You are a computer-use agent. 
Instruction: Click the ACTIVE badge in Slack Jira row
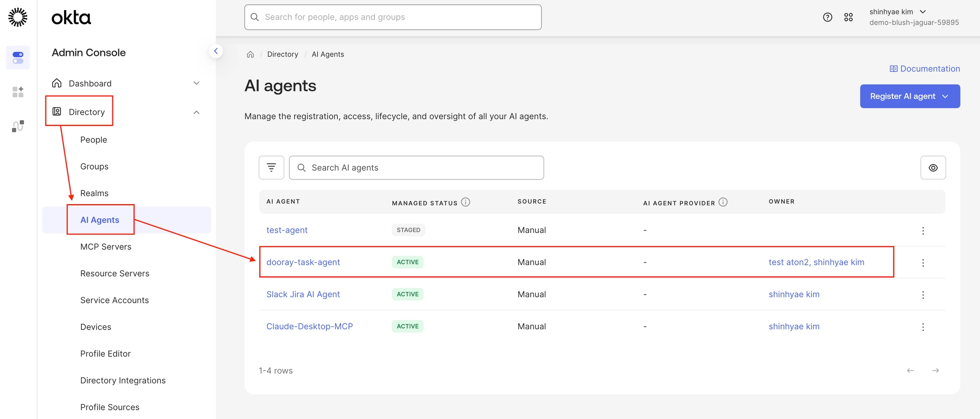click(408, 294)
